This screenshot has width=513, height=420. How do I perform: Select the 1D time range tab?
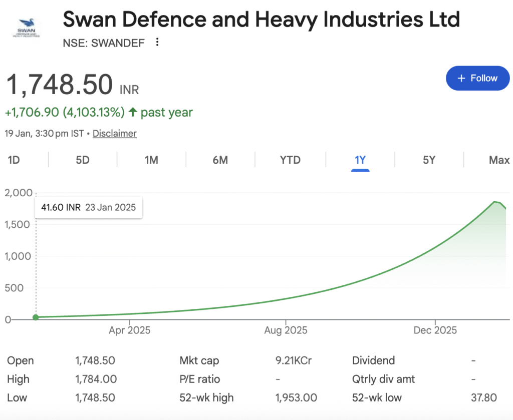tap(14, 160)
